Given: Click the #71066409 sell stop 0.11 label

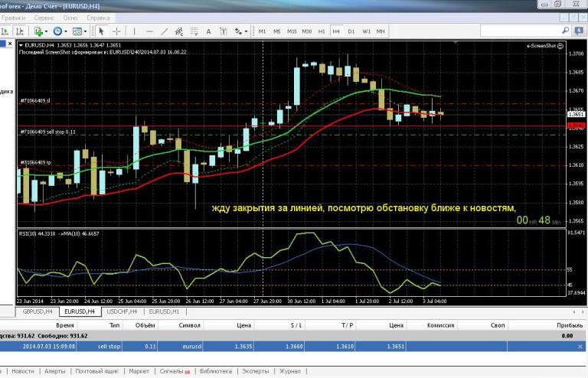Looking at the screenshot, I should click(x=47, y=132).
